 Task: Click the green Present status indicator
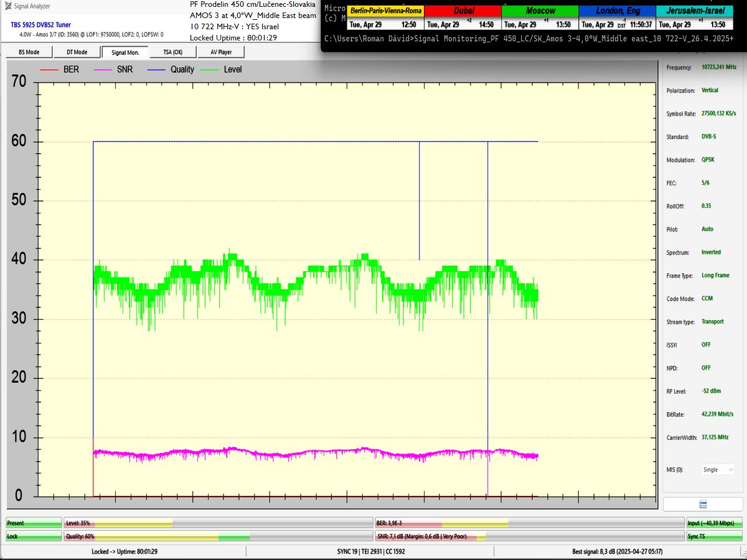tap(34, 523)
